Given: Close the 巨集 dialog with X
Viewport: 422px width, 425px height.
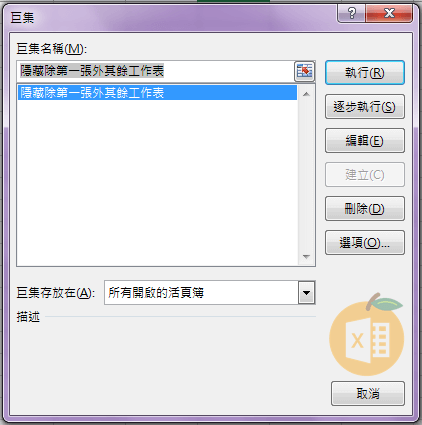Looking at the screenshot, I should (x=389, y=13).
